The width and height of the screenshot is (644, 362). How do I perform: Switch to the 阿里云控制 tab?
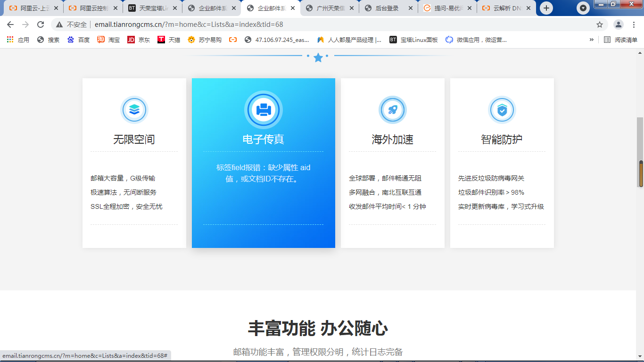93,8
